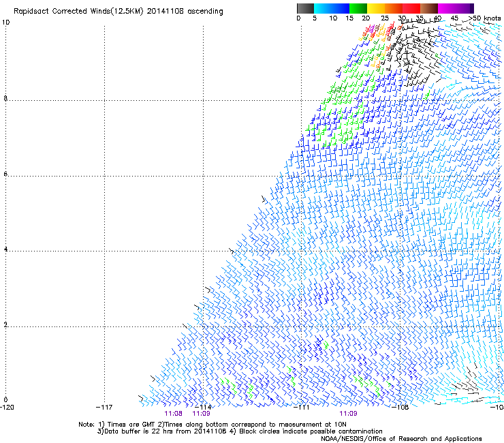The image size is (504, 443).
Task: Click the "11:09" time label right of -111
Action: (349, 414)
